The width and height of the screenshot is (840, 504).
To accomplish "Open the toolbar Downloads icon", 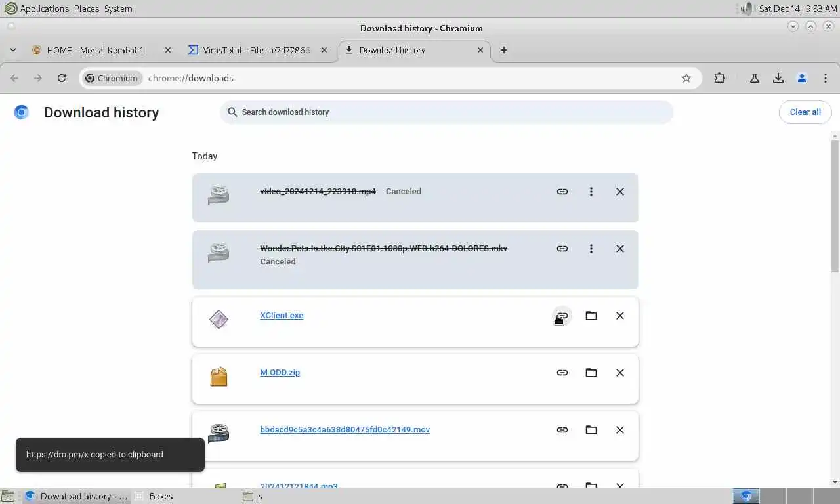I will [x=778, y=78].
